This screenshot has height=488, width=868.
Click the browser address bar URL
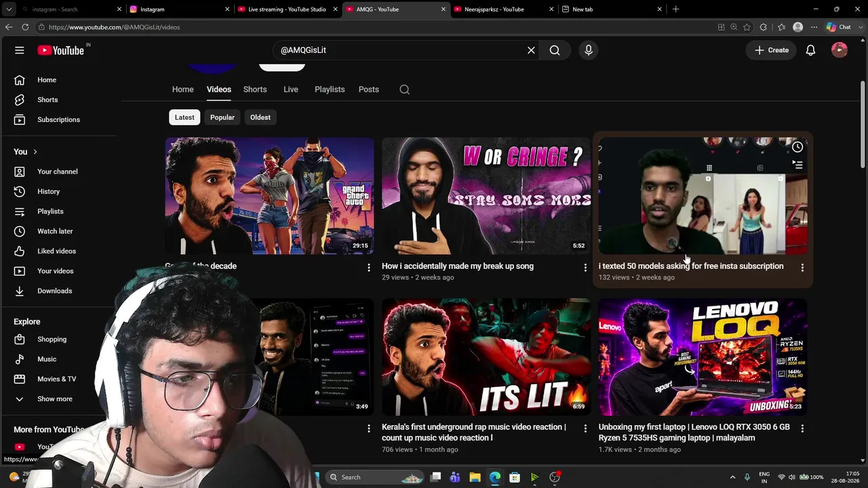[x=114, y=27]
